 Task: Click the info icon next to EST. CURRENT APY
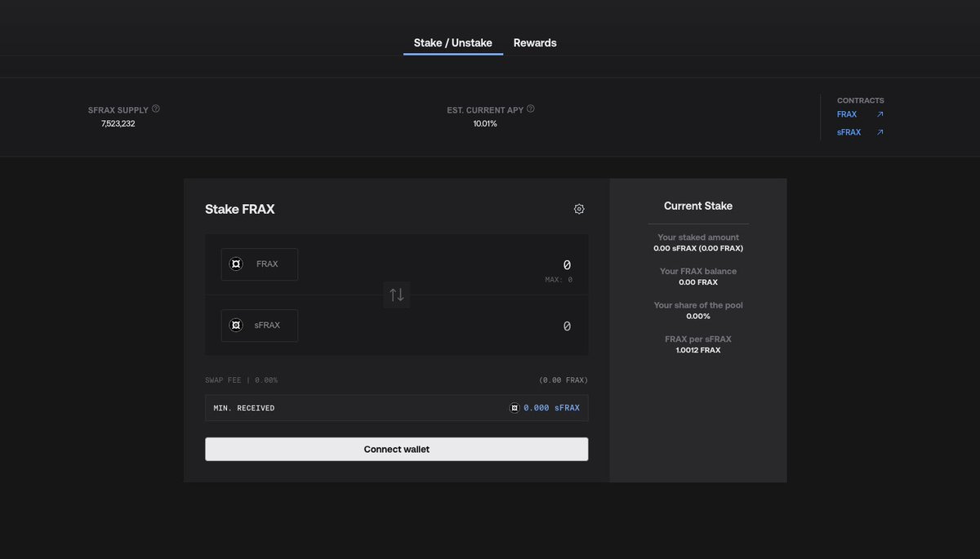[x=531, y=109]
